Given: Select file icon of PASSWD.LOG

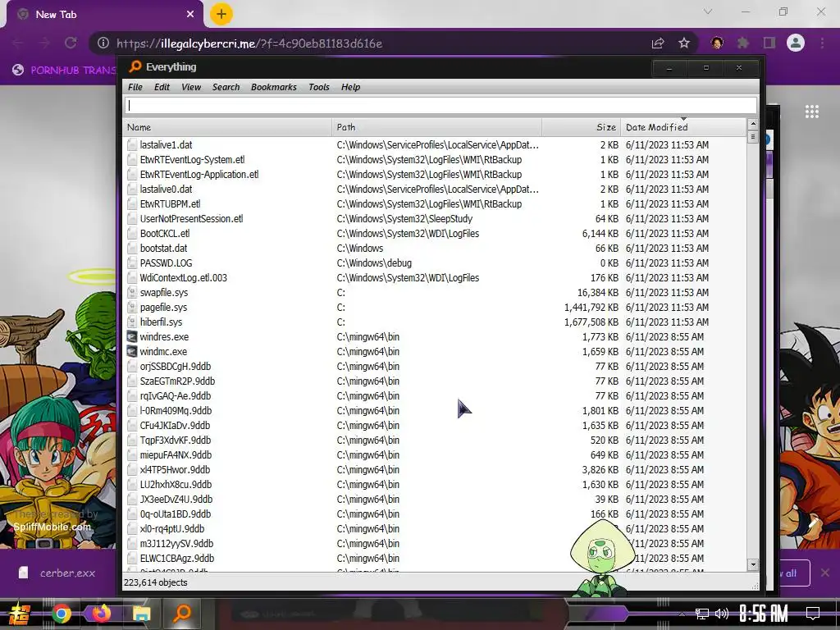Looking at the screenshot, I should pyautogui.click(x=132, y=263).
